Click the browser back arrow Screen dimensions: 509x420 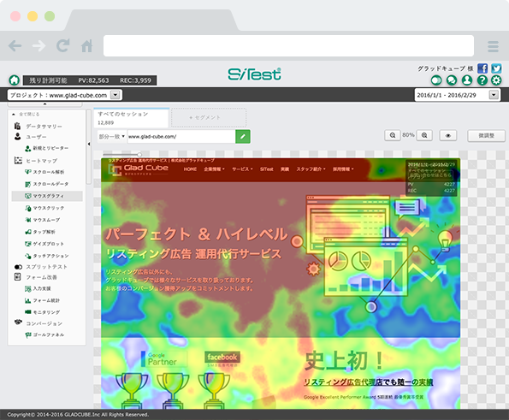click(x=15, y=46)
